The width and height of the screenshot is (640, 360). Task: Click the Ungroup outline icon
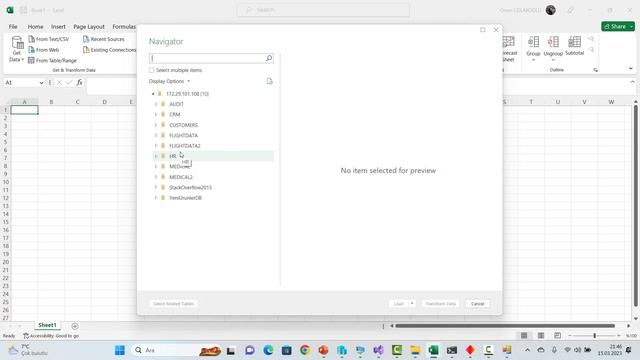[x=553, y=42]
